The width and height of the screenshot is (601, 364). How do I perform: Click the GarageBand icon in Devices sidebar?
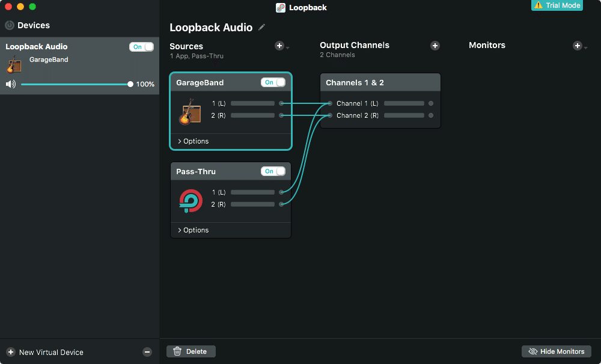(14, 64)
